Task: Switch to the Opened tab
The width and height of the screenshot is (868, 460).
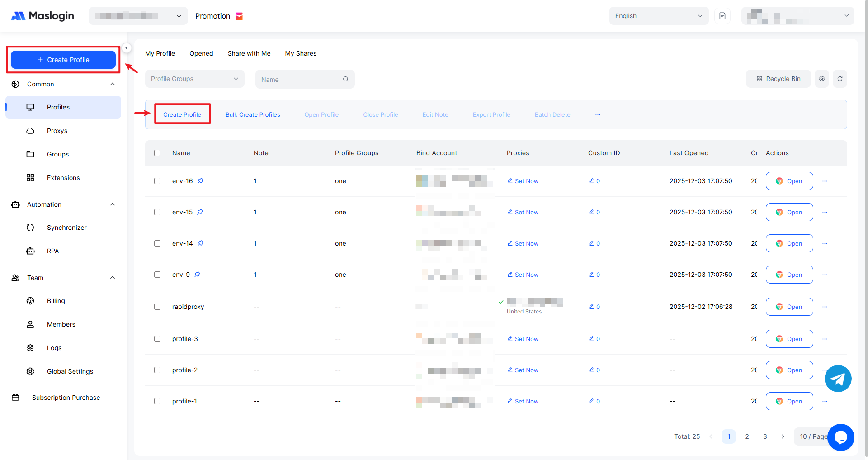Action: pyautogui.click(x=201, y=53)
